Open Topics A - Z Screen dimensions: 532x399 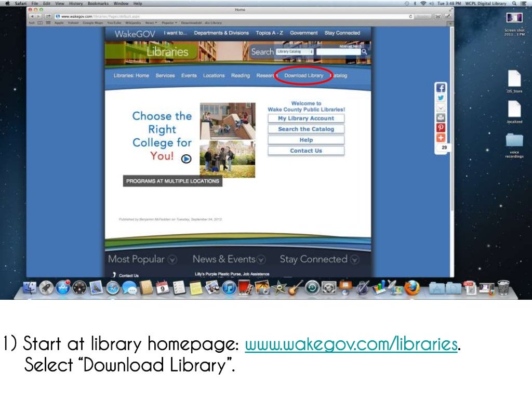(270, 33)
